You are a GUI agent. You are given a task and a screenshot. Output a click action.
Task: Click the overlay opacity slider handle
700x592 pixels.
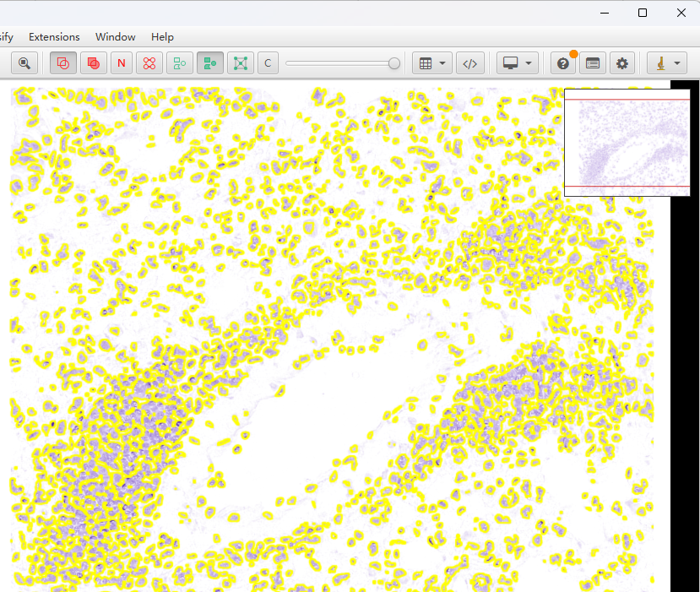(393, 63)
